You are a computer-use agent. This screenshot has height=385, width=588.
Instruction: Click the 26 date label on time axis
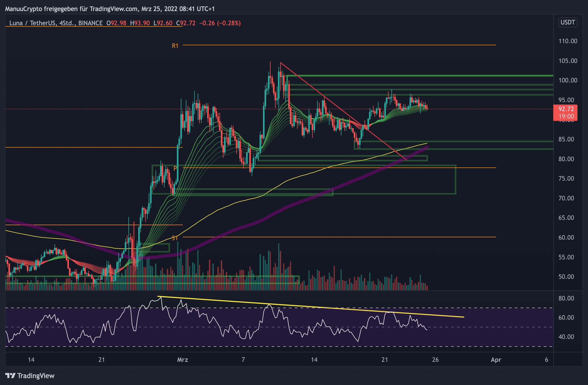435,360
